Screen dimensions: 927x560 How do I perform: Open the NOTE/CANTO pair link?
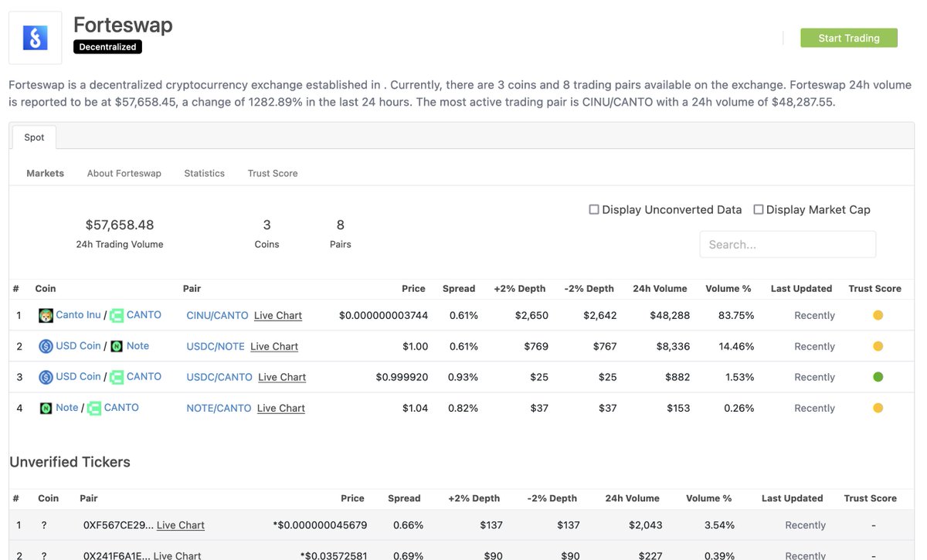click(219, 408)
